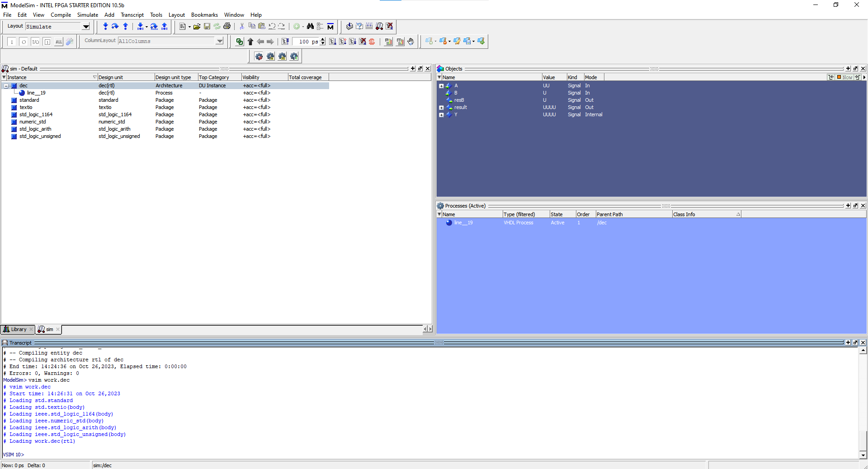Open the ColumnLayout AllColumns dropdown

pyautogui.click(x=220, y=41)
